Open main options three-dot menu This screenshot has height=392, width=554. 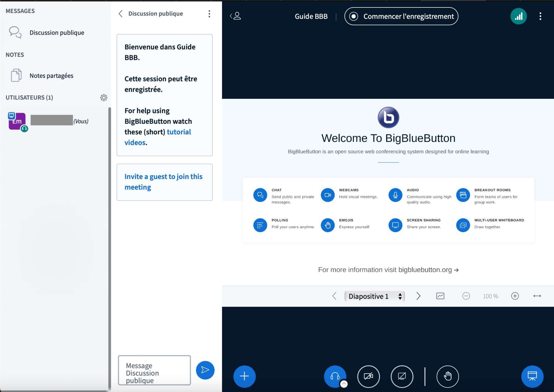540,16
